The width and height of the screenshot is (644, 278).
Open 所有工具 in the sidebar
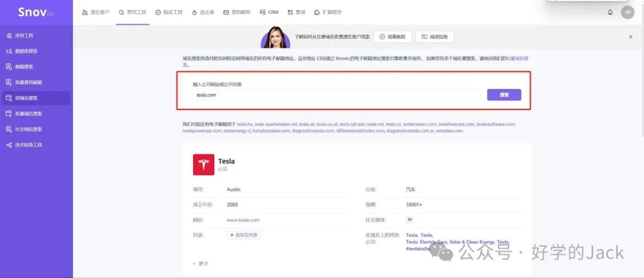(24, 36)
